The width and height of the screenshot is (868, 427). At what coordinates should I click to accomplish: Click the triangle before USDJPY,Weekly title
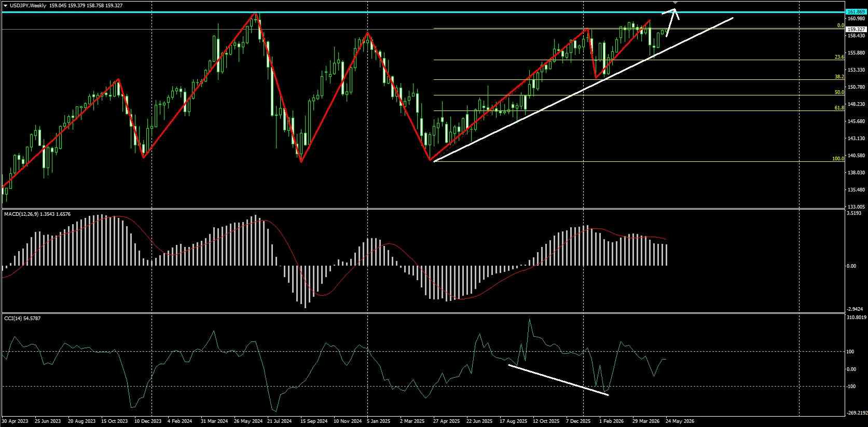pos(5,5)
